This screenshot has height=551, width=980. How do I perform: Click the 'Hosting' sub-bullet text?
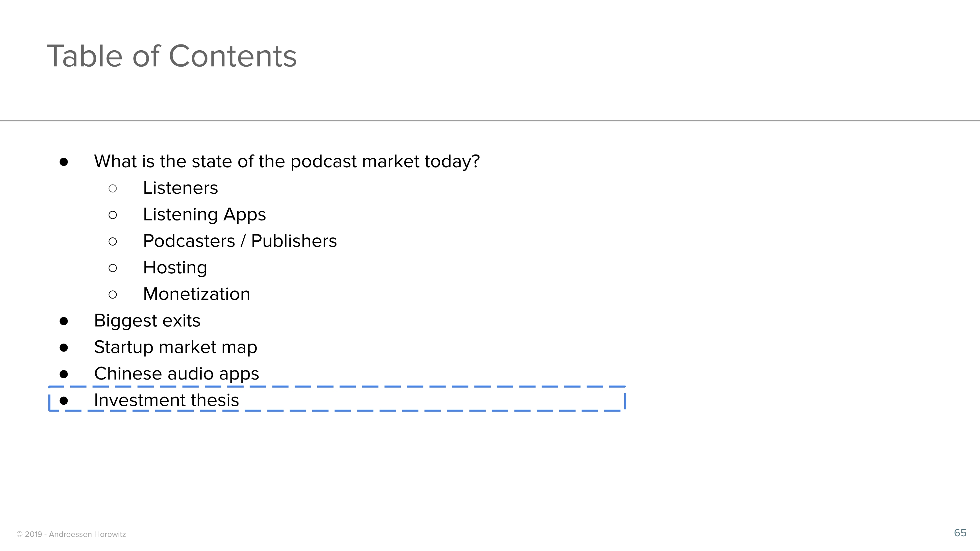pos(175,268)
